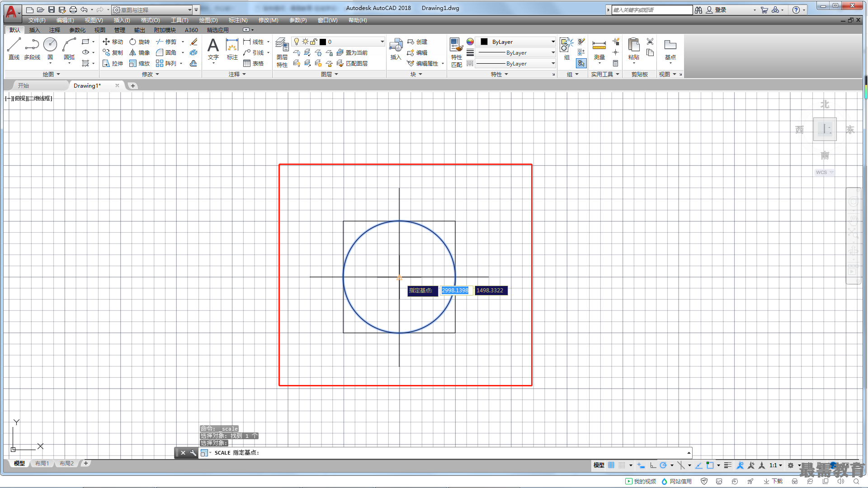Image resolution: width=868 pixels, height=488 pixels.
Task: Open the annotation scale 1:1 dropdown
Action: point(775,465)
